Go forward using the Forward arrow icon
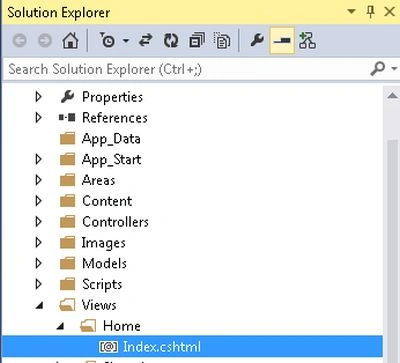The width and height of the screenshot is (400, 363). [x=45, y=41]
